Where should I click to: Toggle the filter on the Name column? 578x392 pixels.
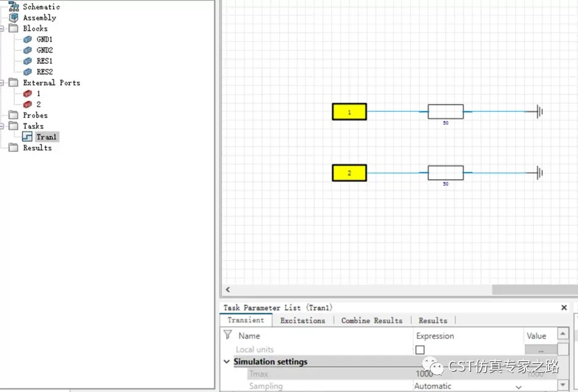[227, 335]
